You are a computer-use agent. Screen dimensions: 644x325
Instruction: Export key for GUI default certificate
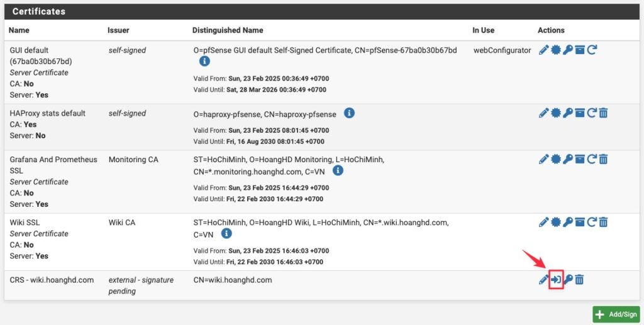click(x=568, y=50)
